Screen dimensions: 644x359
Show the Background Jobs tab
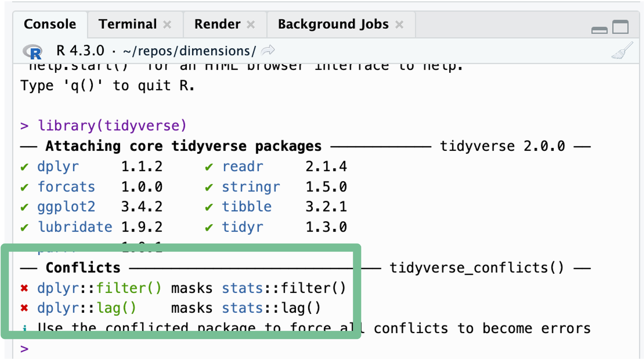click(333, 24)
